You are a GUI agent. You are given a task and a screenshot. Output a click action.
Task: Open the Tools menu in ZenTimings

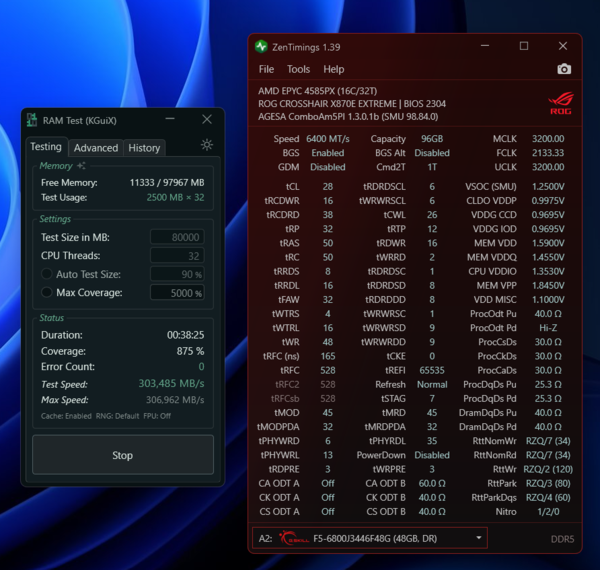(x=298, y=69)
